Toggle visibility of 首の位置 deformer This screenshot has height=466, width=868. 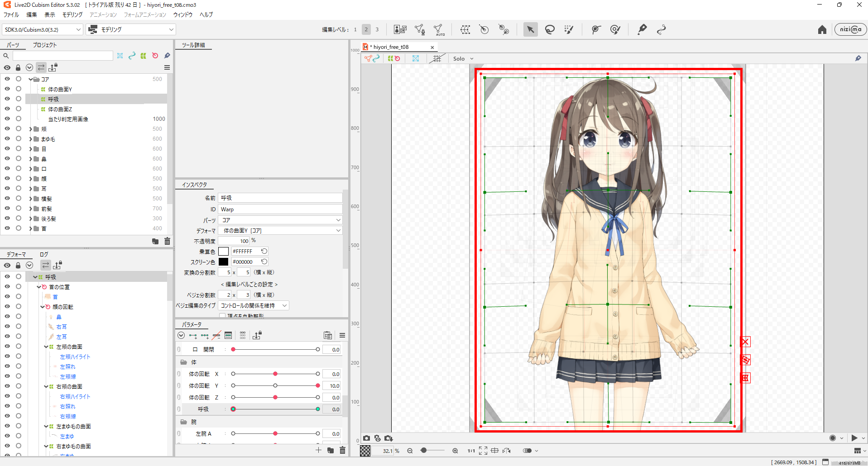(7, 286)
